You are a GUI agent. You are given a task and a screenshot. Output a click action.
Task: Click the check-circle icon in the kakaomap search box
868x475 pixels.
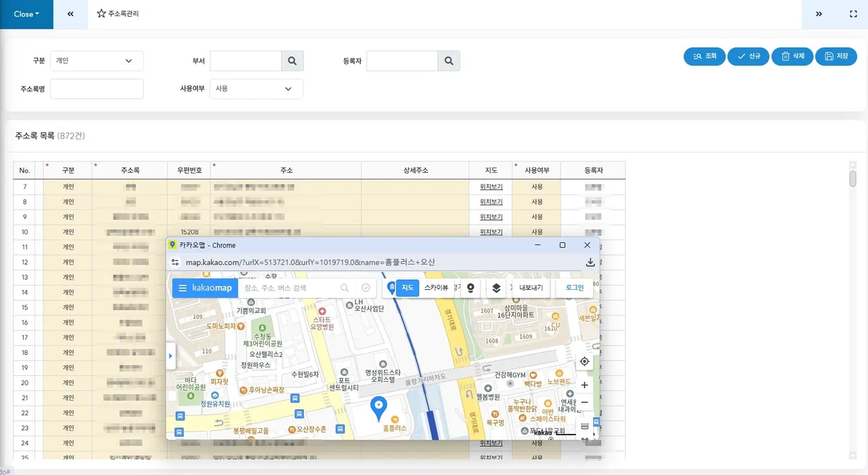point(366,288)
